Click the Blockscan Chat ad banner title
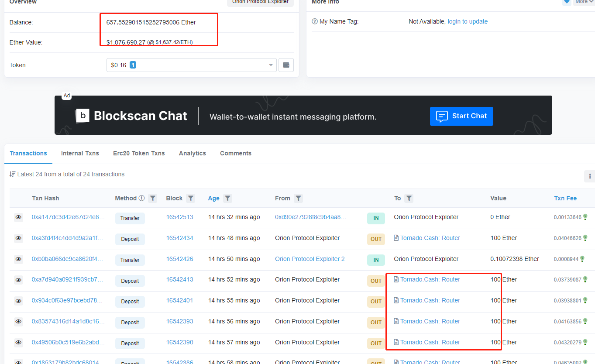595x364 pixels. pyautogui.click(x=140, y=116)
